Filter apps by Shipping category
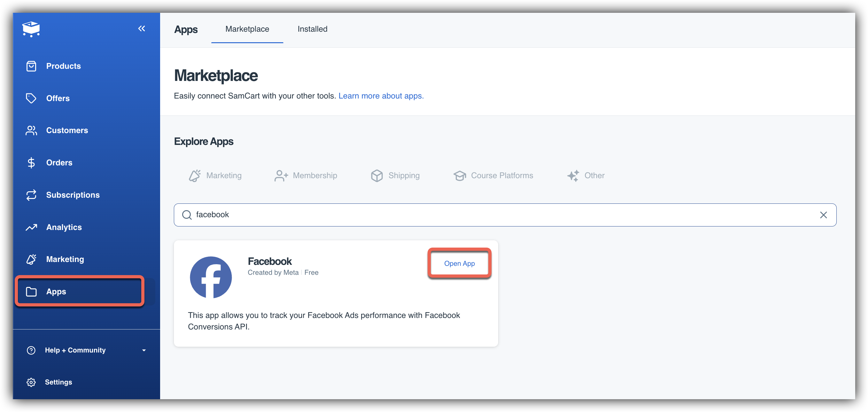 pos(395,175)
